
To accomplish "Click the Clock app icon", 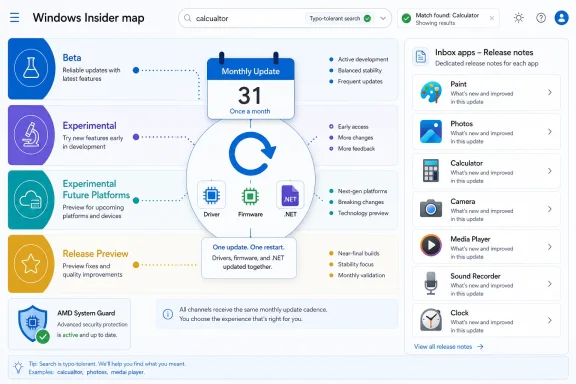I will pyautogui.click(x=431, y=320).
